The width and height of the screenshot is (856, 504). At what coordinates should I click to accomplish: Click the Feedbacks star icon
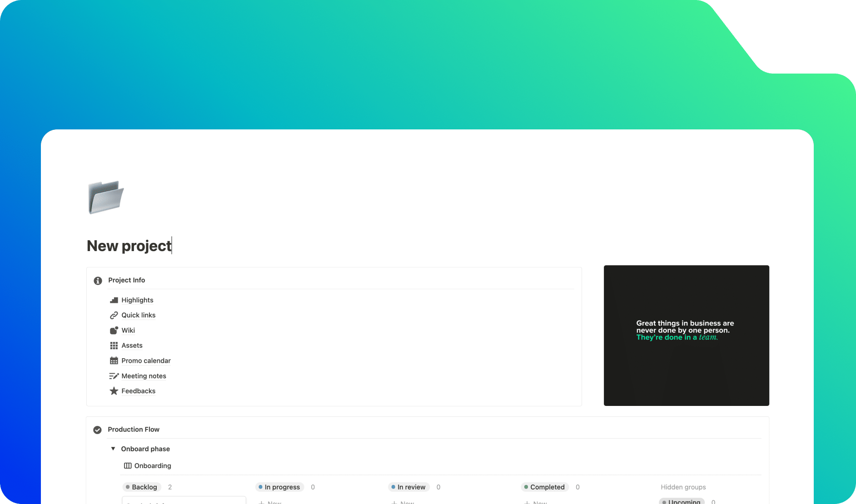coord(114,391)
